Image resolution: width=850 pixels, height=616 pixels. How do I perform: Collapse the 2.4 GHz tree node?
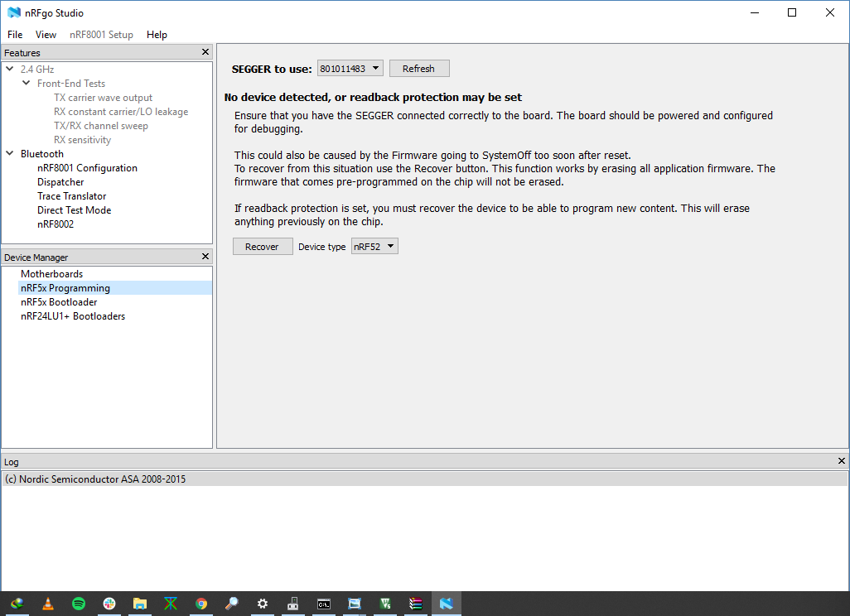[10, 70]
